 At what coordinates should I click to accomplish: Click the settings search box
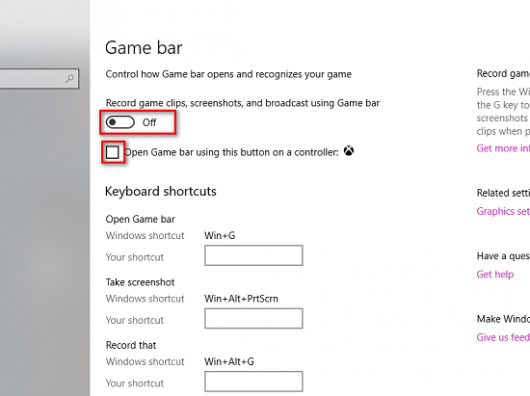coord(39,79)
